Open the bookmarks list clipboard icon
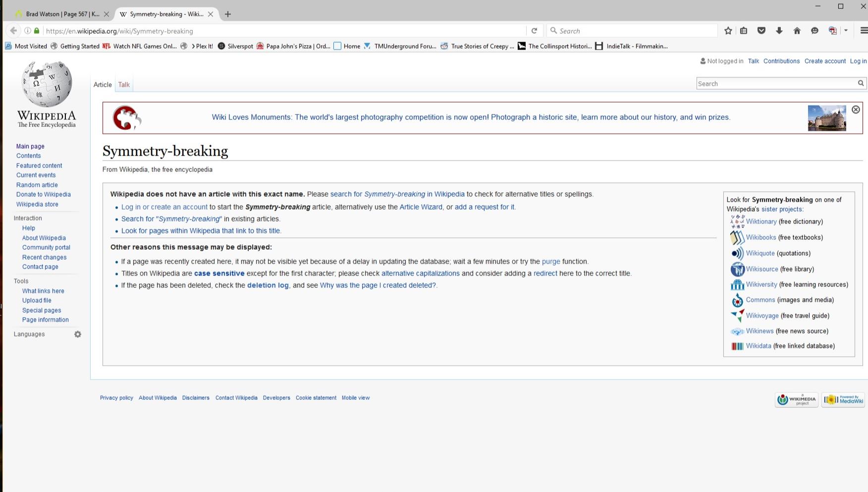868x492 pixels. tap(744, 31)
